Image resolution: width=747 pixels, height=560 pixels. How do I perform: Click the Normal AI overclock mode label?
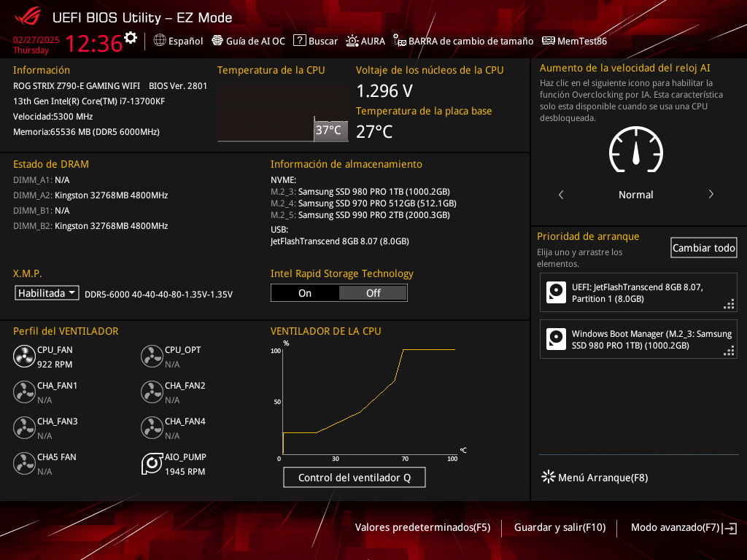click(636, 194)
